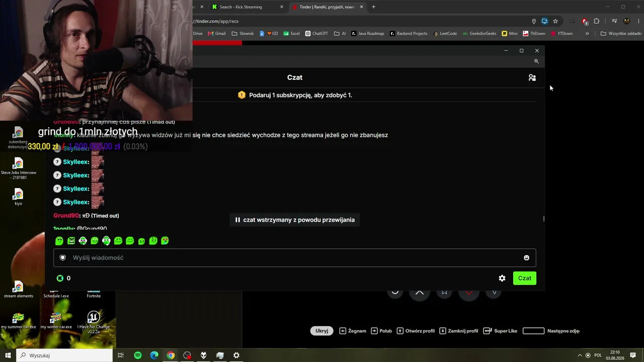The height and width of the screenshot is (362, 644).
Task: Select I Have No Change desktop shortcut
Action: (94, 322)
